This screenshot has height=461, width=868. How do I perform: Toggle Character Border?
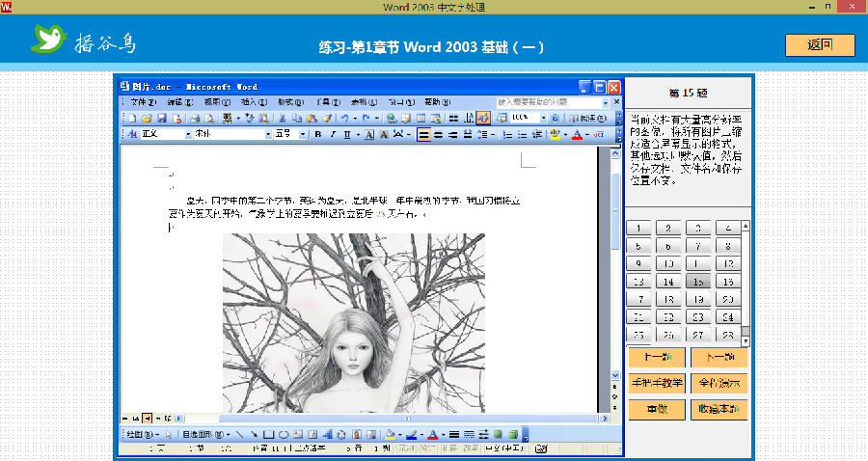368,134
